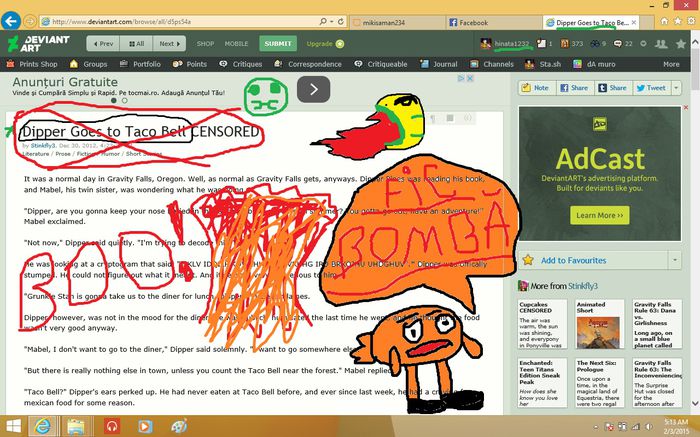Open the red headphones music app in taskbar

[x=112, y=426]
